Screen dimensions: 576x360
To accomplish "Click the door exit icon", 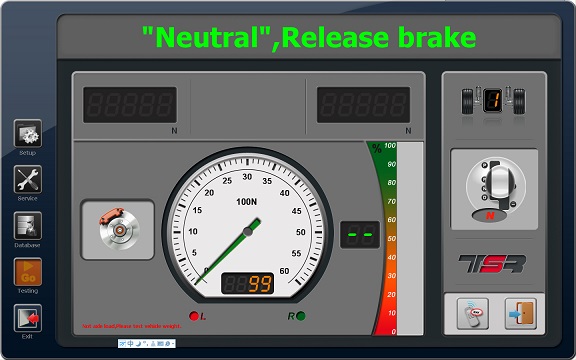I will [x=521, y=313].
